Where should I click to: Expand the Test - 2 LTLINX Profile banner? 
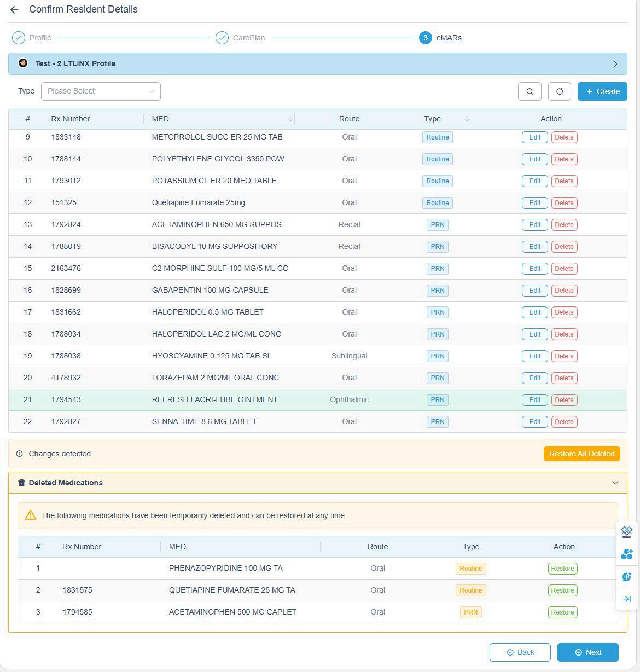(615, 64)
